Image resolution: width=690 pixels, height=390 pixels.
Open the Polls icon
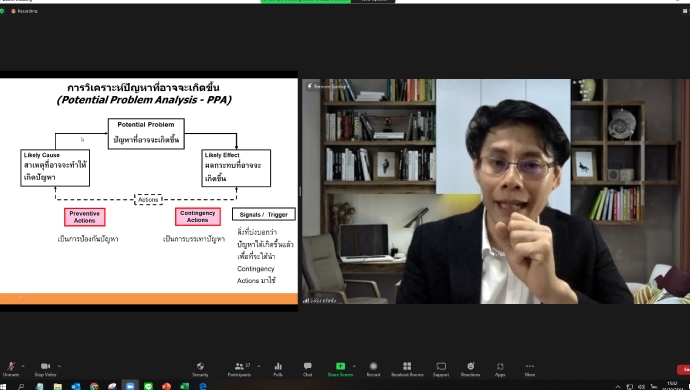[x=278, y=369]
